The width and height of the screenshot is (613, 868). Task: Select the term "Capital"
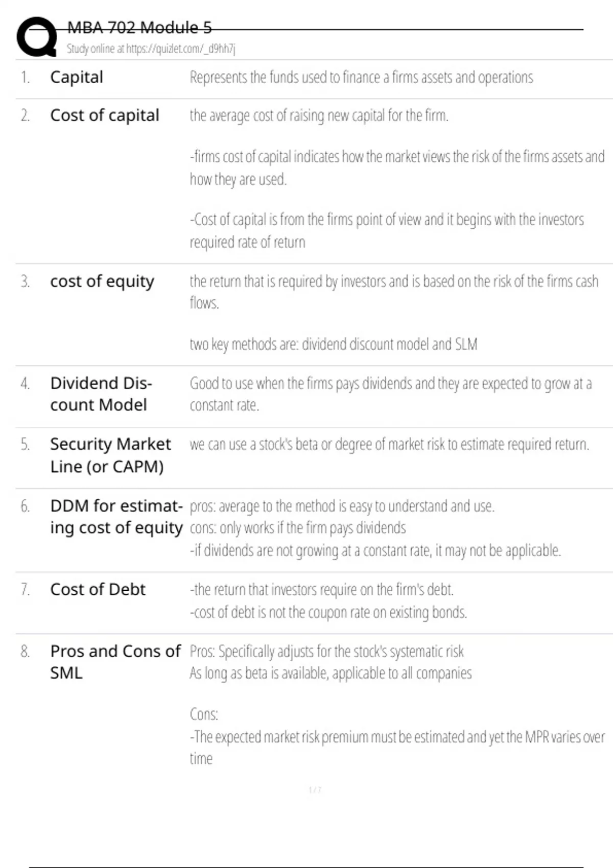click(x=77, y=77)
